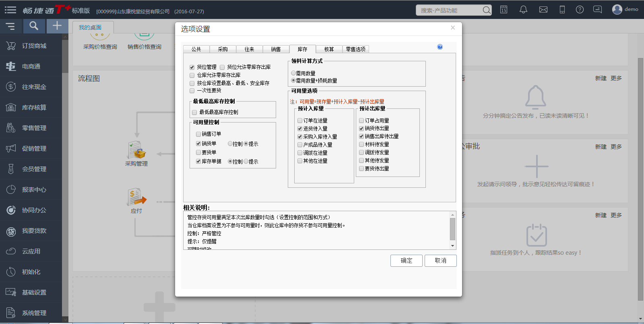Click the help question mark icon in dialog

point(440,47)
